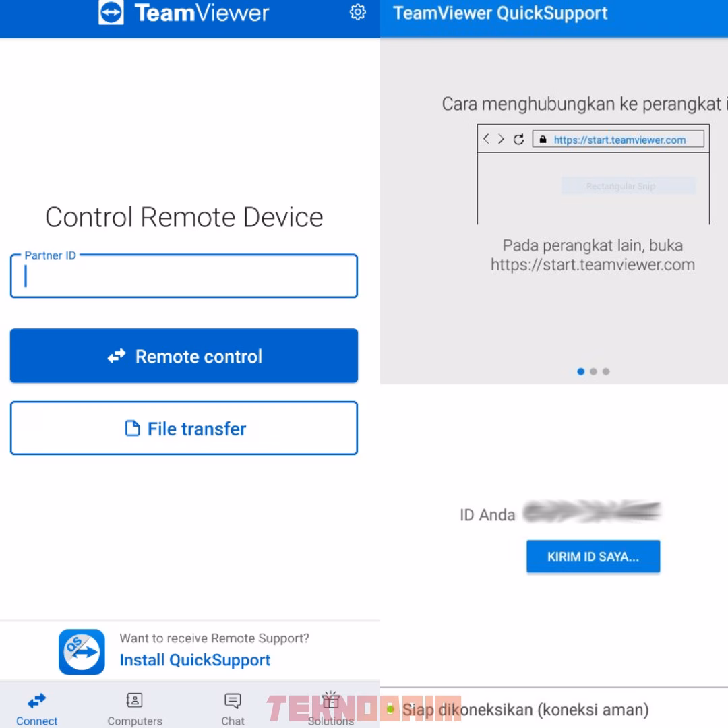Click the Control Remote Device heading
This screenshot has height=728, width=728.
(184, 217)
